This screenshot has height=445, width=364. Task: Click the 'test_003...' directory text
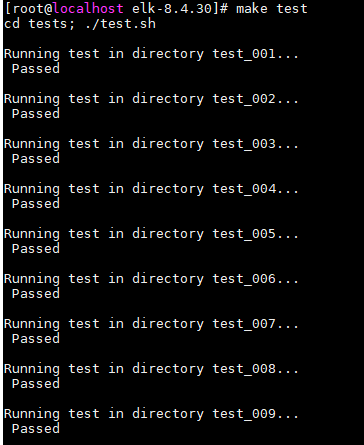point(255,144)
